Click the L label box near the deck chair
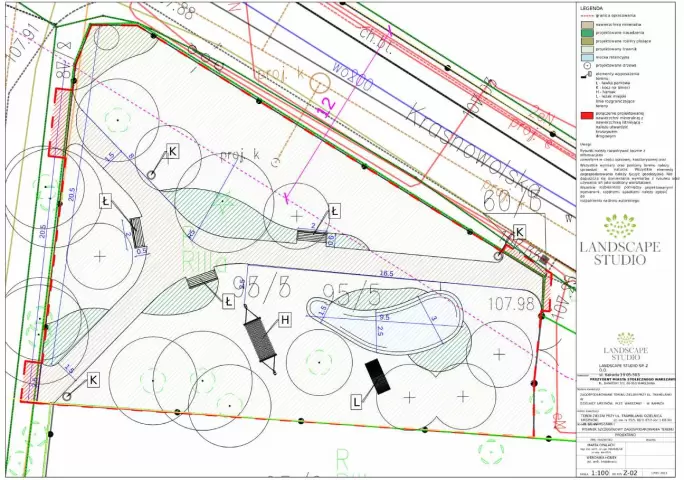 354,400
